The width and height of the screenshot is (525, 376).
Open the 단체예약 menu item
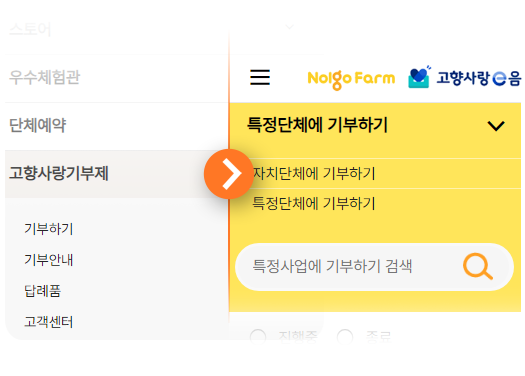[x=38, y=126]
